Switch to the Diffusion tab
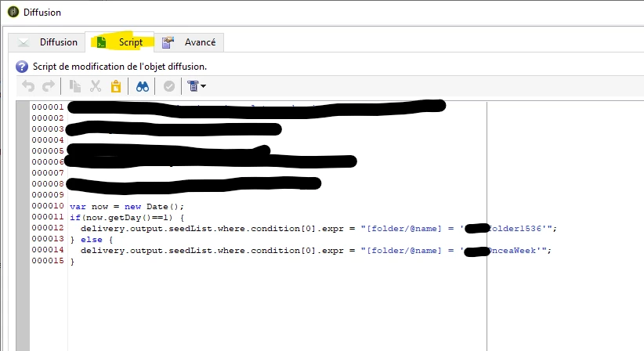644x351 pixels. tap(47, 42)
